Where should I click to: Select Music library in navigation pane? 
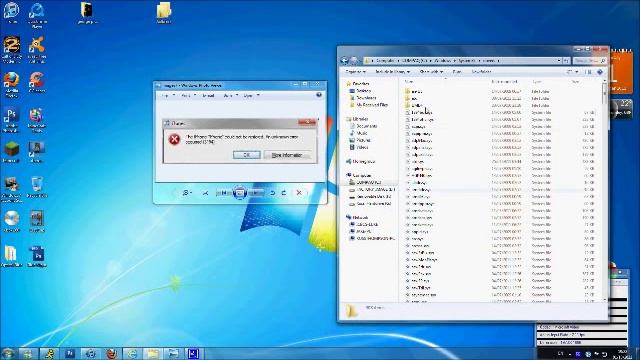tap(359, 133)
